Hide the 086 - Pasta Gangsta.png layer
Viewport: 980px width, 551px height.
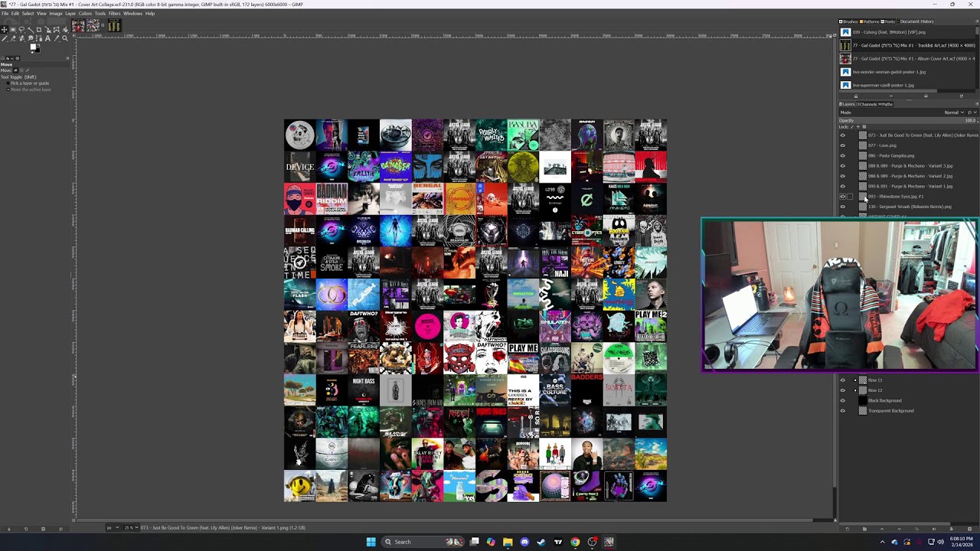843,155
